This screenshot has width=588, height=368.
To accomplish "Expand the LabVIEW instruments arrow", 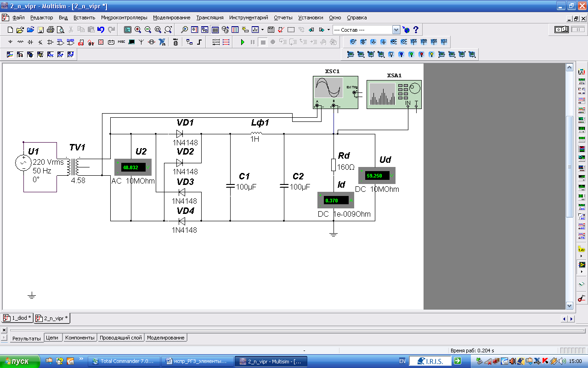I will click(582, 272).
